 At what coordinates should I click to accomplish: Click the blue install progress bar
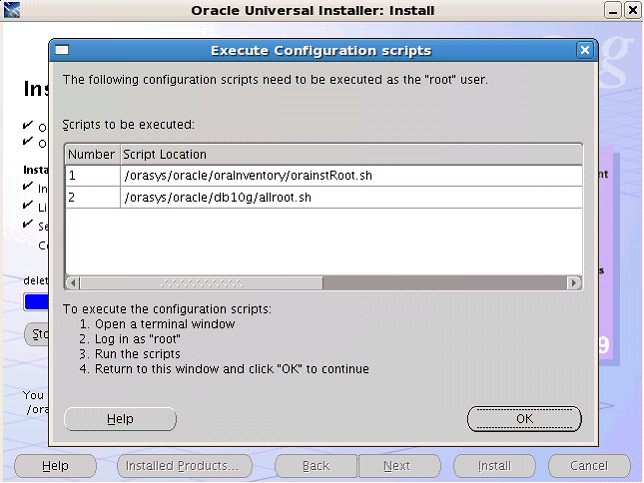(x=36, y=302)
